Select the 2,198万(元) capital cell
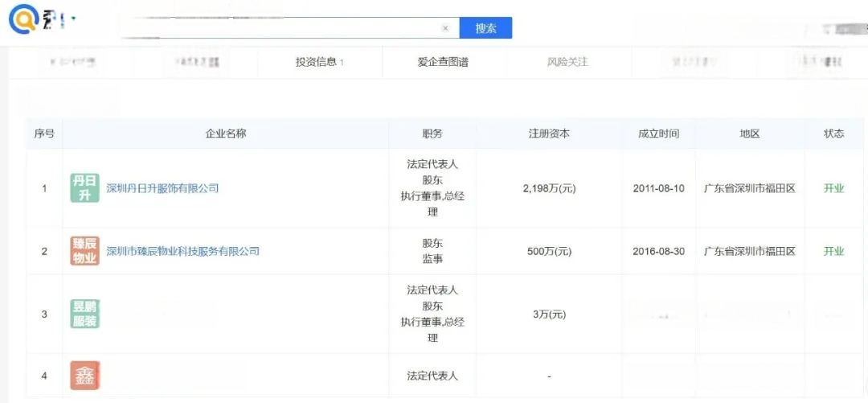 [549, 188]
